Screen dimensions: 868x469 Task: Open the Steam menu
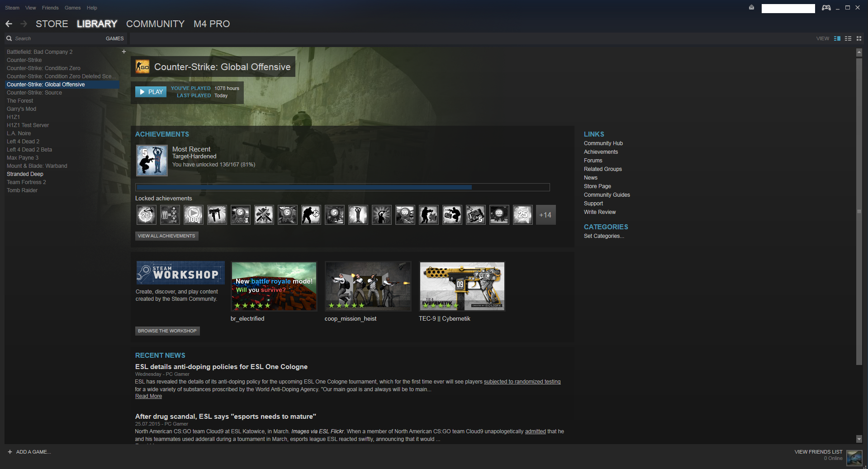coord(12,8)
